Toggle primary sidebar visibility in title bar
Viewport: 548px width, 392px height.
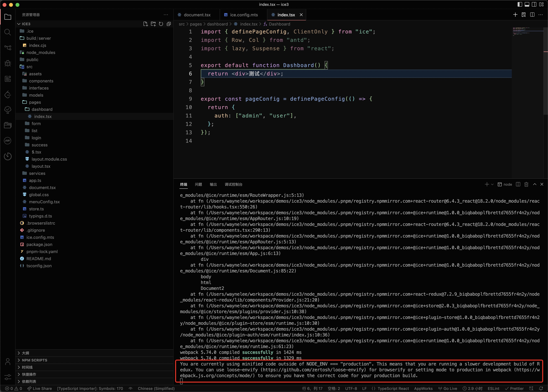tap(520, 4)
